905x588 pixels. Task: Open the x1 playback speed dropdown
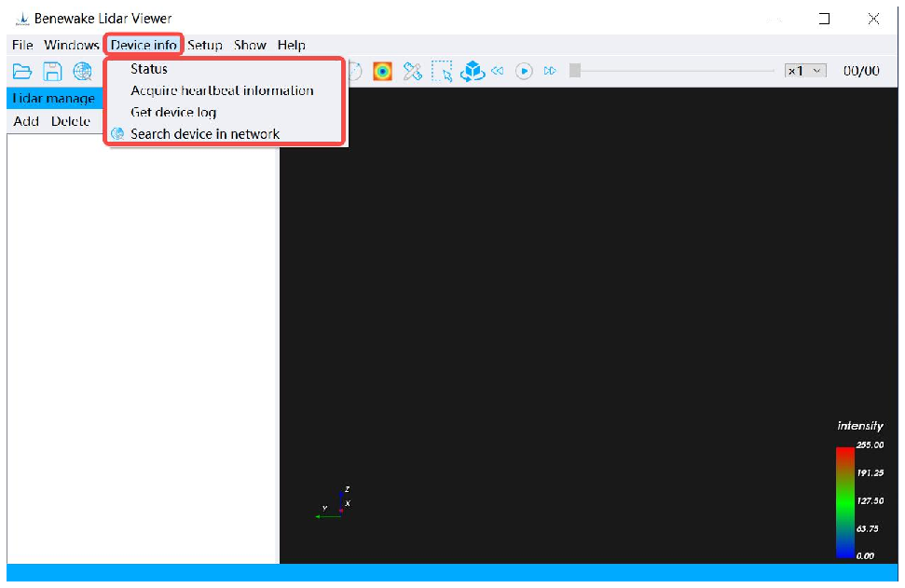(x=805, y=71)
